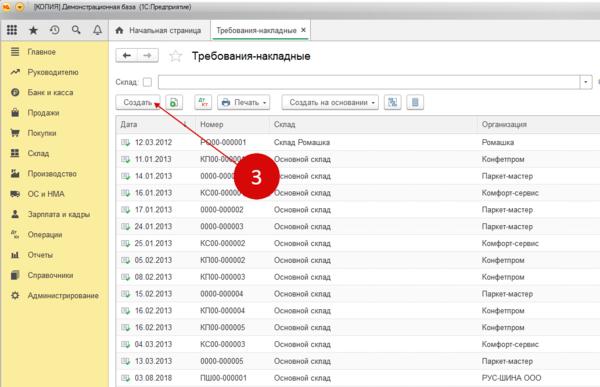Click the related documents structure icon
The height and width of the screenshot is (387, 600).
393,103
